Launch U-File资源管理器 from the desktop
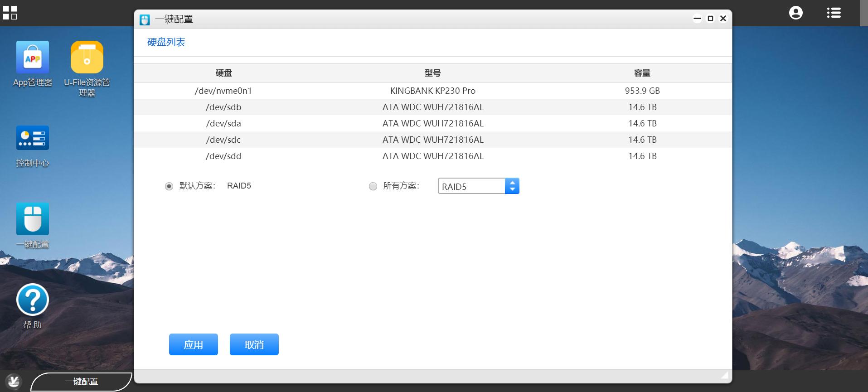 87,58
